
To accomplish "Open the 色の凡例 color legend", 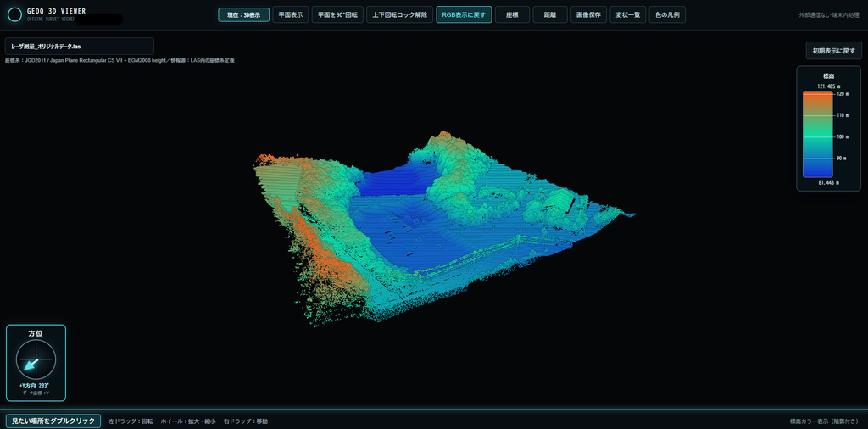I will point(667,14).
